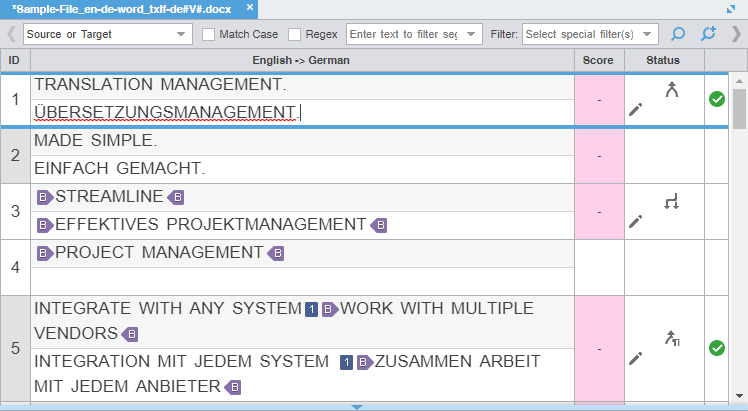This screenshot has height=411, width=748.
Task: Click the pencil edit icon in segment 1
Action: click(635, 109)
